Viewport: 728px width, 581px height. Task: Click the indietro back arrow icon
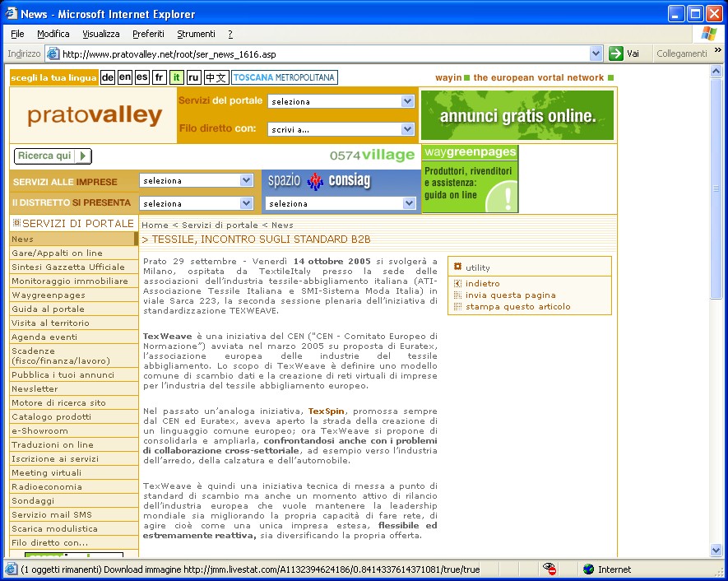458,283
